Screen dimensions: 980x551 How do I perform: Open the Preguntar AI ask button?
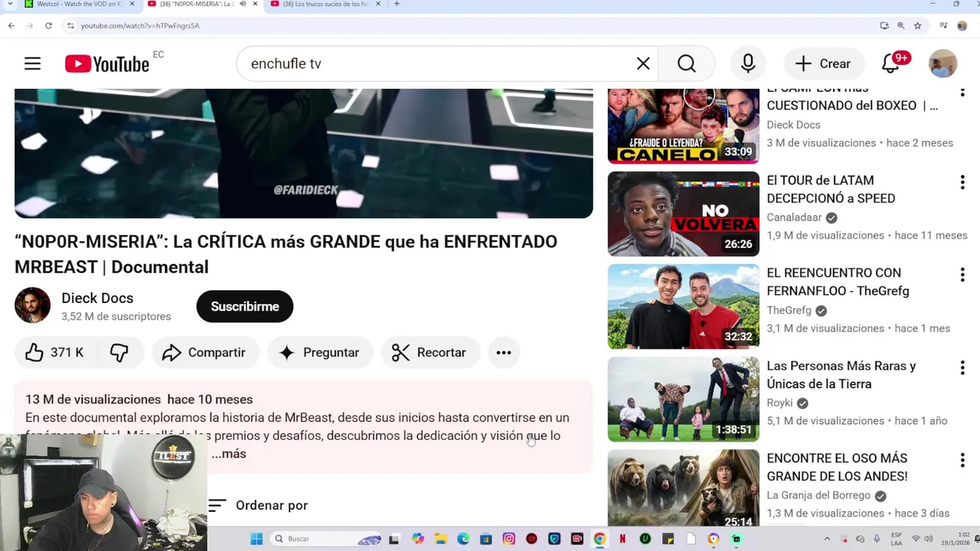click(319, 352)
